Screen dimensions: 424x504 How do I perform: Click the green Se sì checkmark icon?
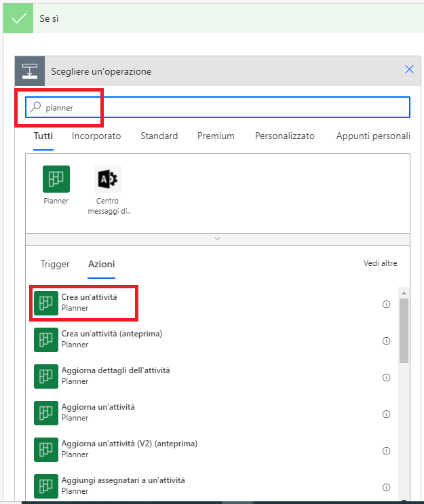(18, 18)
